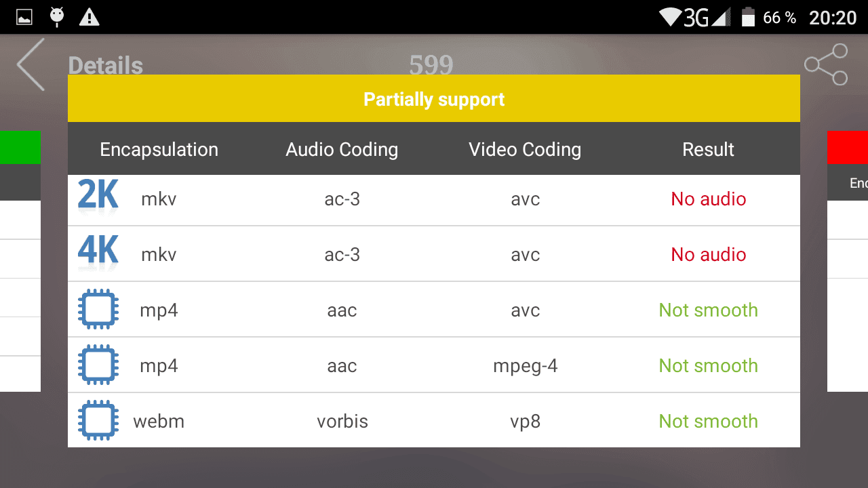Select the Audio Coding column header
Image resolution: width=868 pixels, height=488 pixels.
click(342, 149)
